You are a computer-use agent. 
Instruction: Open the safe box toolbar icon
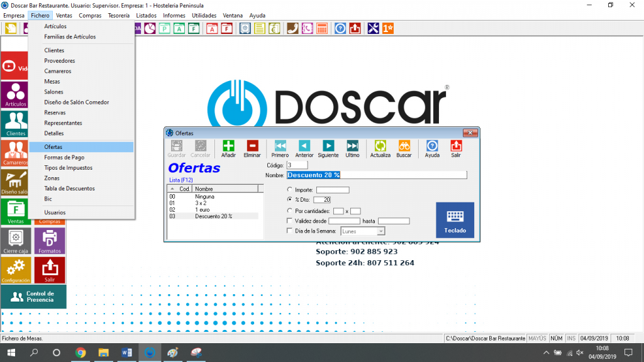(x=245, y=28)
